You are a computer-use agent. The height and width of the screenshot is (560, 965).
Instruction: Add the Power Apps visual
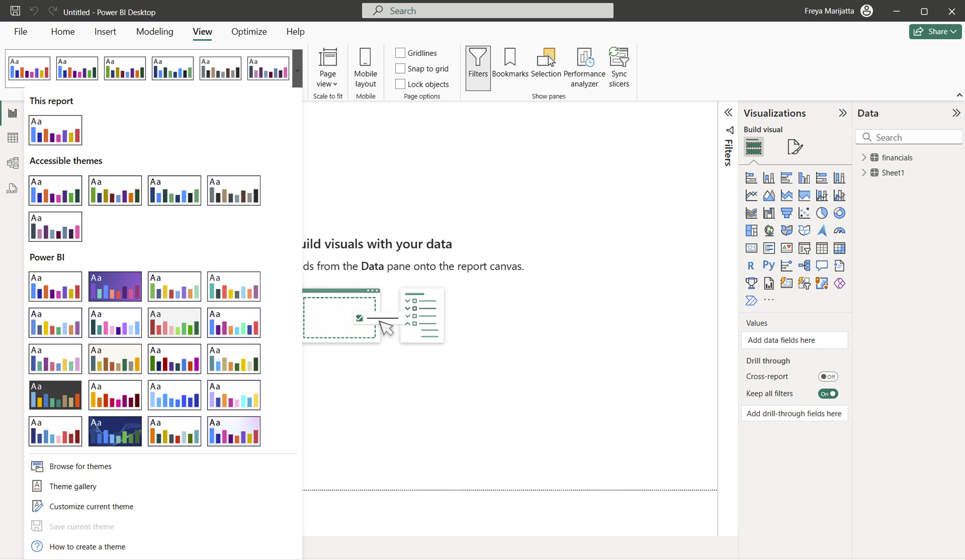(x=840, y=283)
